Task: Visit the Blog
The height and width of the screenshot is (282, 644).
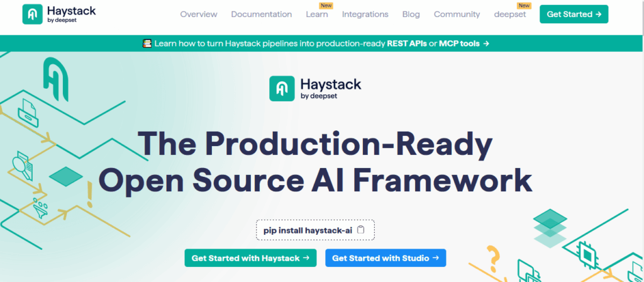Action: 411,14
